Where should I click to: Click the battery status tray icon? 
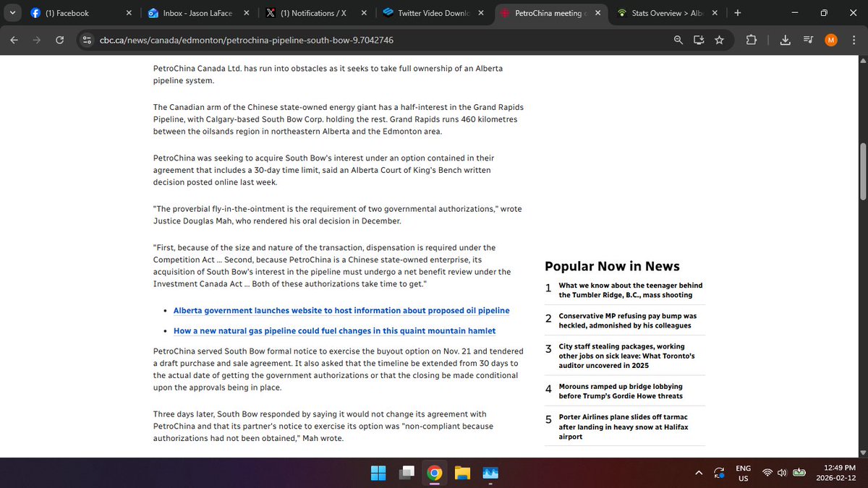pyautogui.click(x=799, y=473)
